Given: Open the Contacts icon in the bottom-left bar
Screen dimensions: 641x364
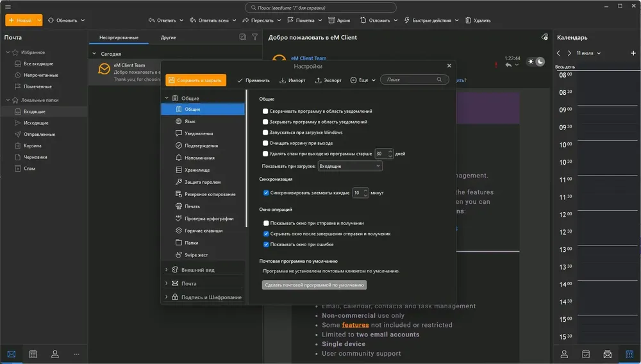Looking at the screenshot, I should (54, 354).
